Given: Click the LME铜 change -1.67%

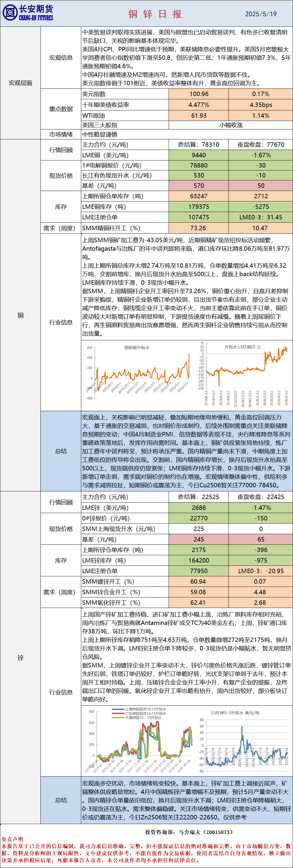Looking at the screenshot, I should point(261,155).
